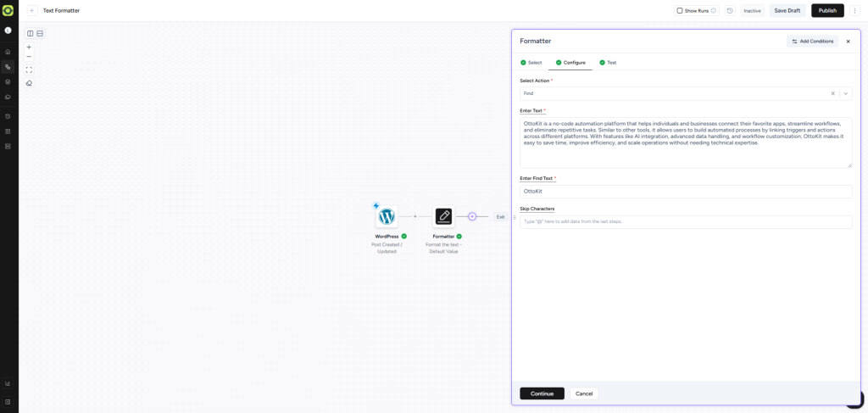Open the Home icon in left sidebar
This screenshot has height=413, width=868.
click(8, 52)
